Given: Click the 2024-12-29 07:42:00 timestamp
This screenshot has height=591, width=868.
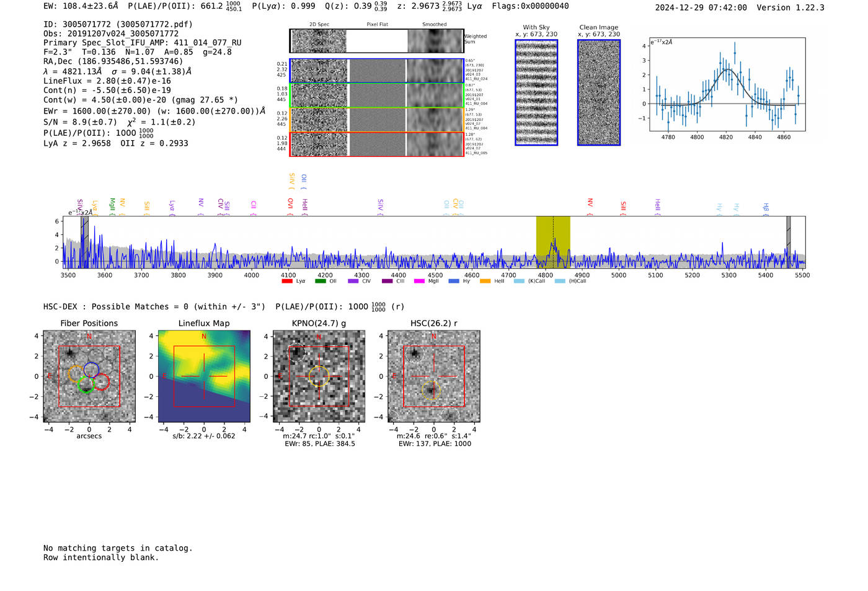Looking at the screenshot, I should coord(701,7).
